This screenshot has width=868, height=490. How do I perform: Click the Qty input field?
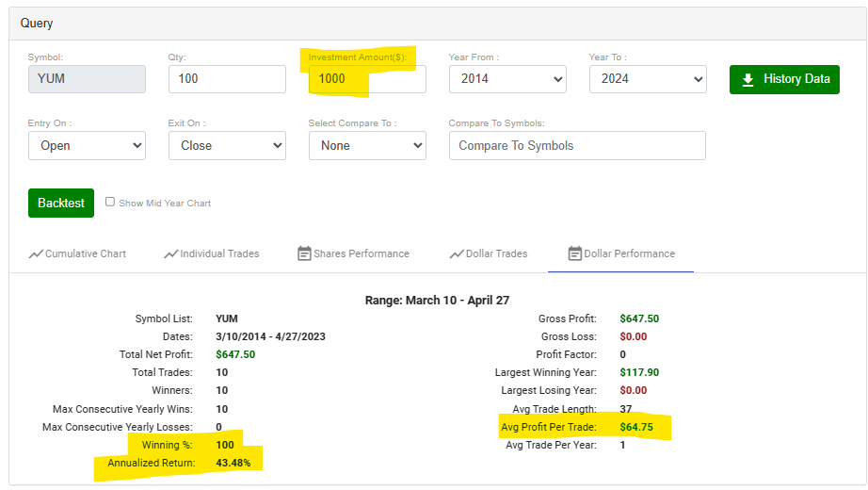(227, 79)
